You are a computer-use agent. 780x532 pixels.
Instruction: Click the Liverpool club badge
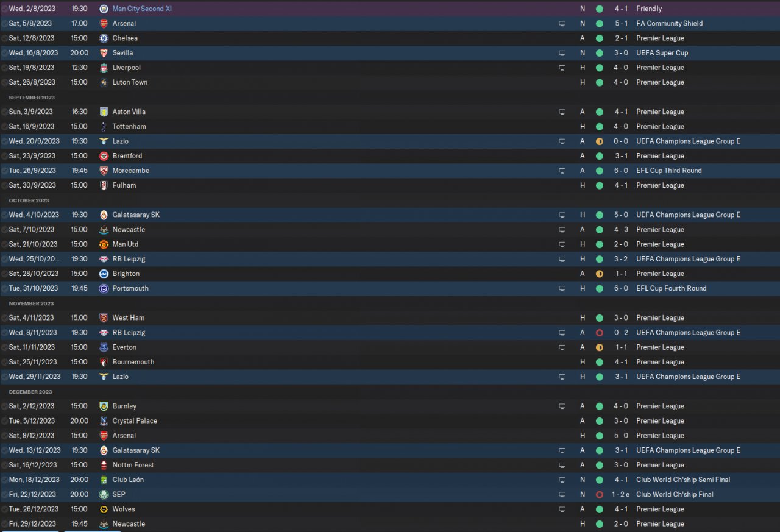[104, 68]
